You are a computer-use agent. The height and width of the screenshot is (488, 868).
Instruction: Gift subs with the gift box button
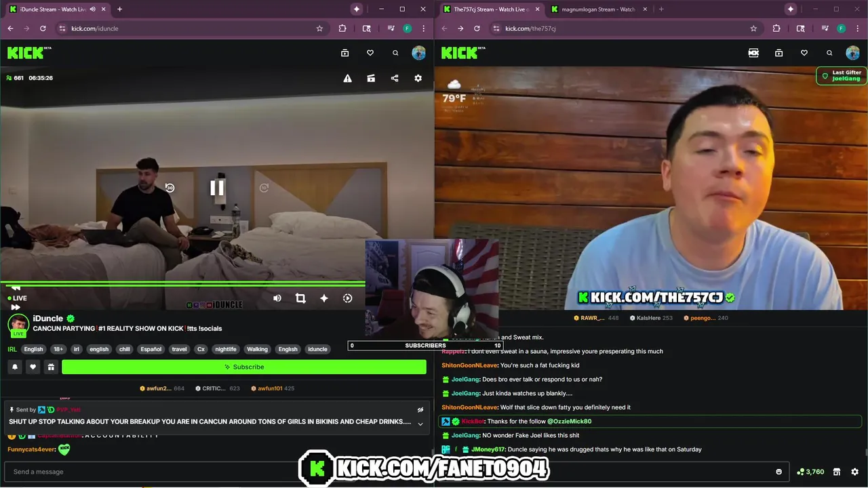[x=51, y=367]
